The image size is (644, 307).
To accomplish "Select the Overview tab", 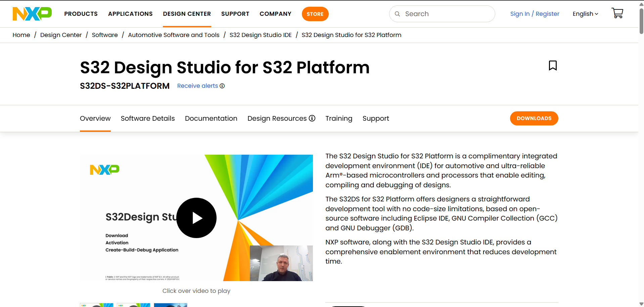I will 95,118.
